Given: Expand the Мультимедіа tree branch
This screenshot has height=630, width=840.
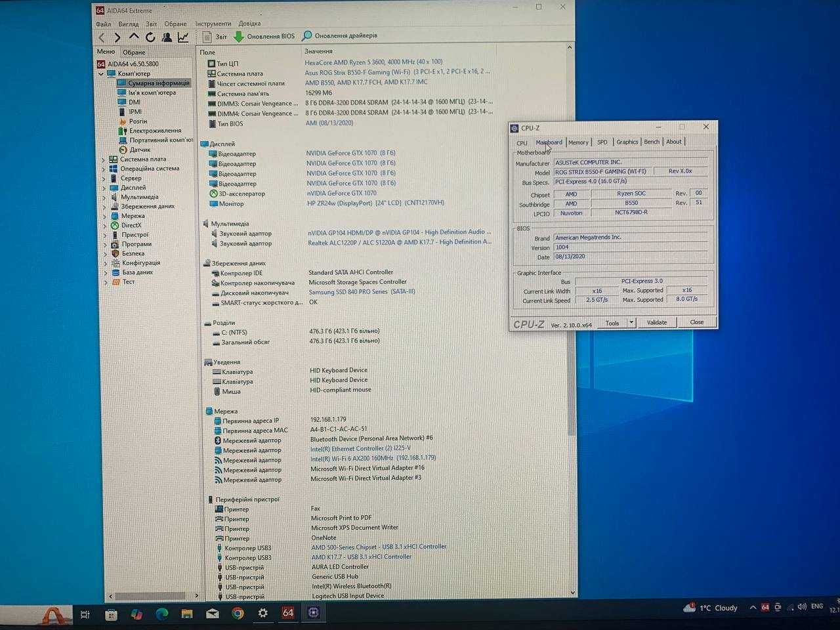Looking at the screenshot, I should tap(104, 197).
